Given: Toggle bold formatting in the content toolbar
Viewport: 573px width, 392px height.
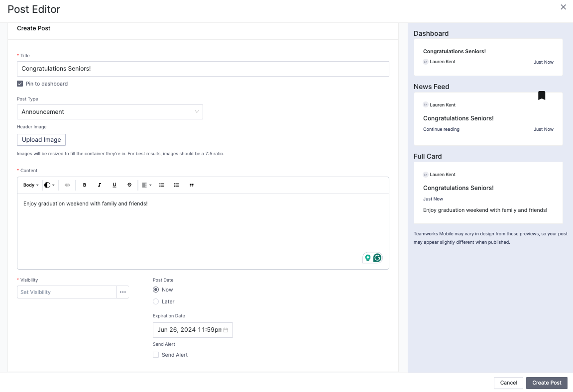Looking at the screenshot, I should click(85, 185).
